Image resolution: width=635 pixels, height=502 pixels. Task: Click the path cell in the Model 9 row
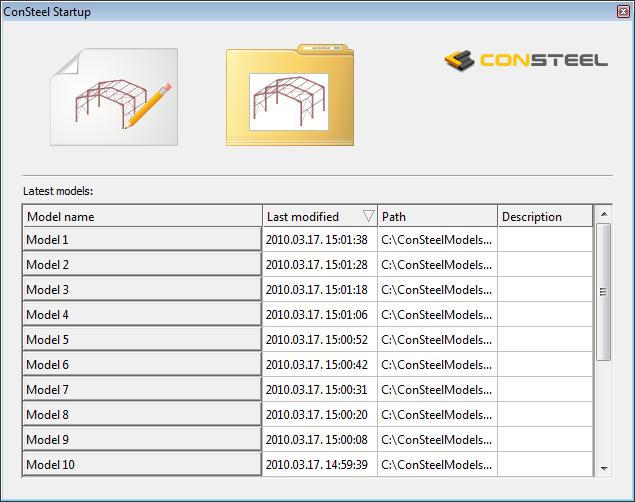tap(437, 439)
